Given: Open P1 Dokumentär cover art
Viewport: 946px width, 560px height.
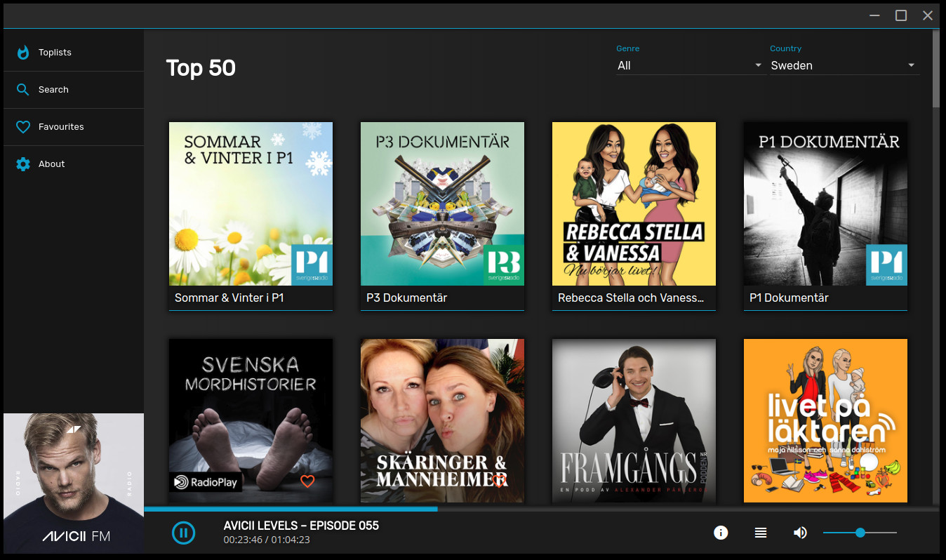Looking at the screenshot, I should [825, 204].
